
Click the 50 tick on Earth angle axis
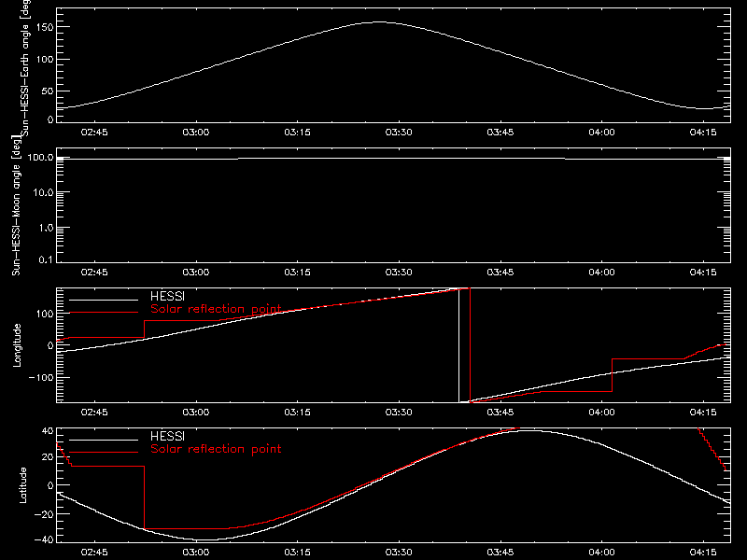click(x=48, y=91)
